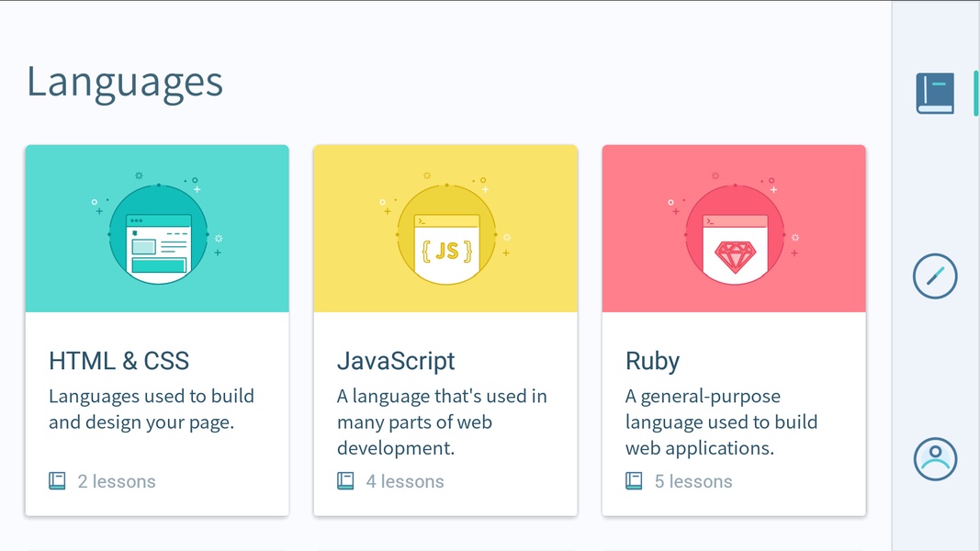
Task: Click the Languages heading
Action: point(125,83)
